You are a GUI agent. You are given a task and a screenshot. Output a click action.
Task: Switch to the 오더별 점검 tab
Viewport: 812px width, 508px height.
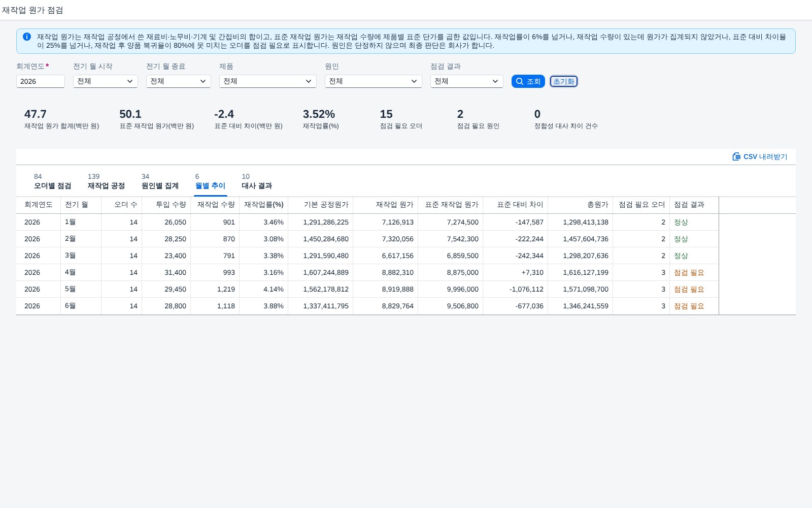53,181
